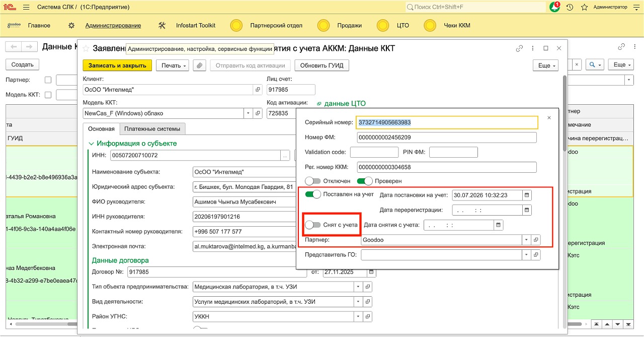Open the Infostart Toolkit section

[196, 25]
